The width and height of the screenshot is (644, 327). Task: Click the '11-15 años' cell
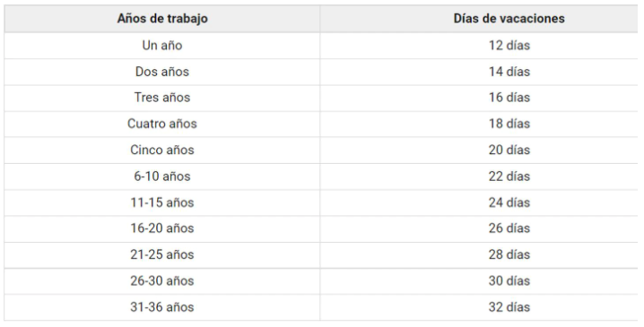click(162, 202)
